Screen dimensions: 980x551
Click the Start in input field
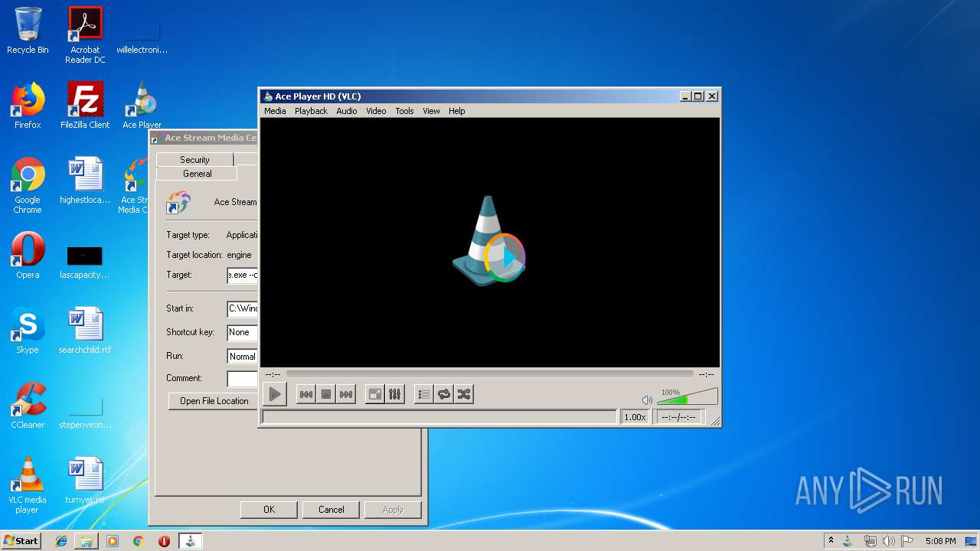242,308
